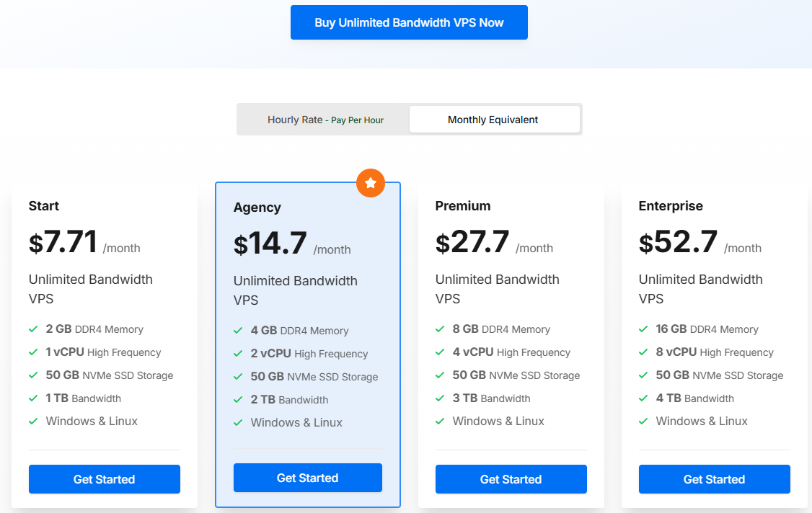Image resolution: width=812 pixels, height=513 pixels.
Task: Click Unlimited Bandwidth VPS in Agency card
Action: pyautogui.click(x=296, y=290)
